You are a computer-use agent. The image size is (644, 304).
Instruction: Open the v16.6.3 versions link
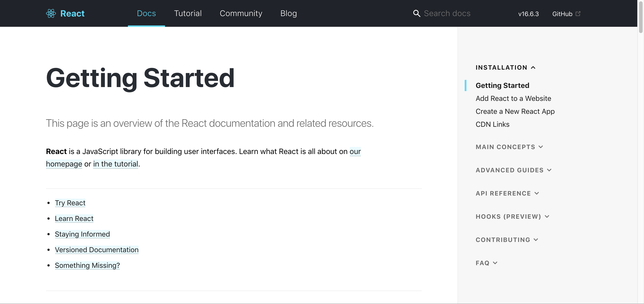528,14
